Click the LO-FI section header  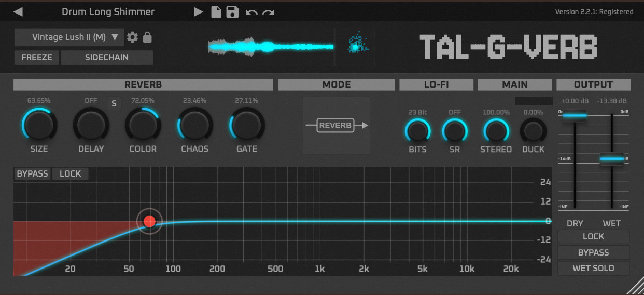coord(436,85)
